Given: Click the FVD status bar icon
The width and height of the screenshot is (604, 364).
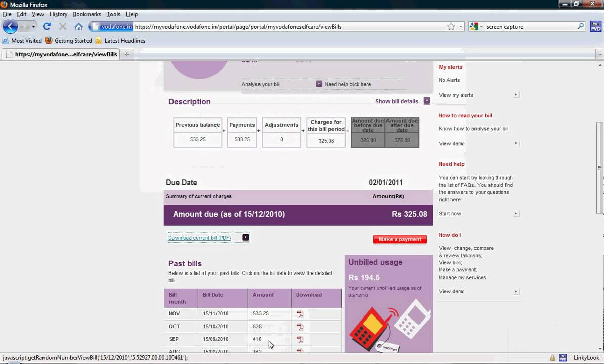Looking at the screenshot, I should pyautogui.click(x=563, y=358).
